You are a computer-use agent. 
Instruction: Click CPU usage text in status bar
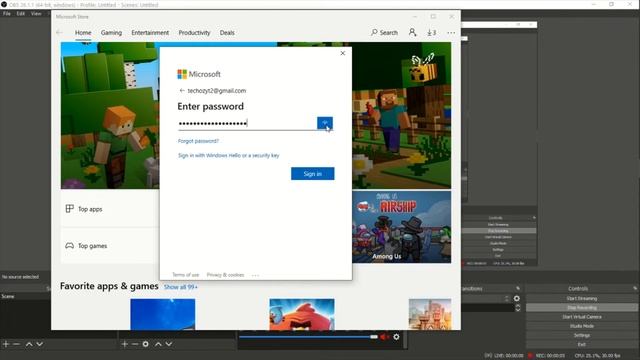(x=597, y=356)
